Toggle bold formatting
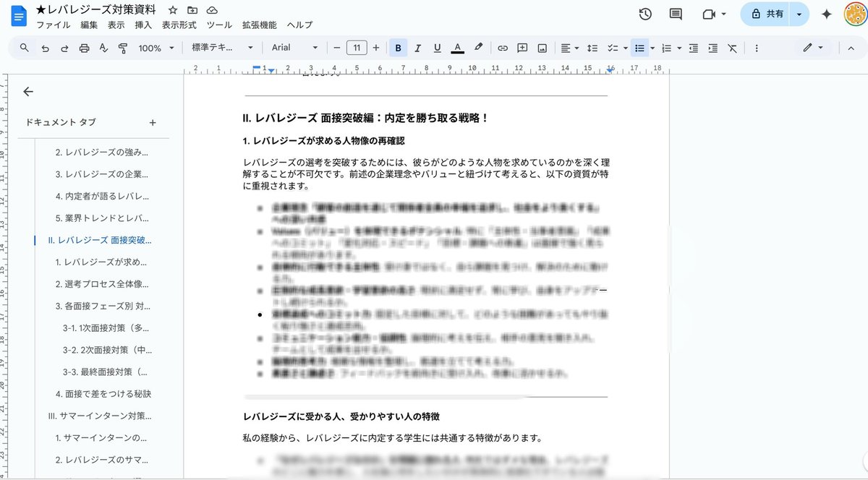 coord(398,48)
